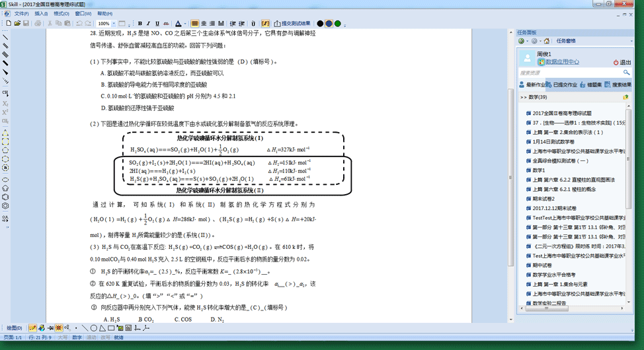Toggle italic formatting
644x350 pixels.
click(148, 24)
